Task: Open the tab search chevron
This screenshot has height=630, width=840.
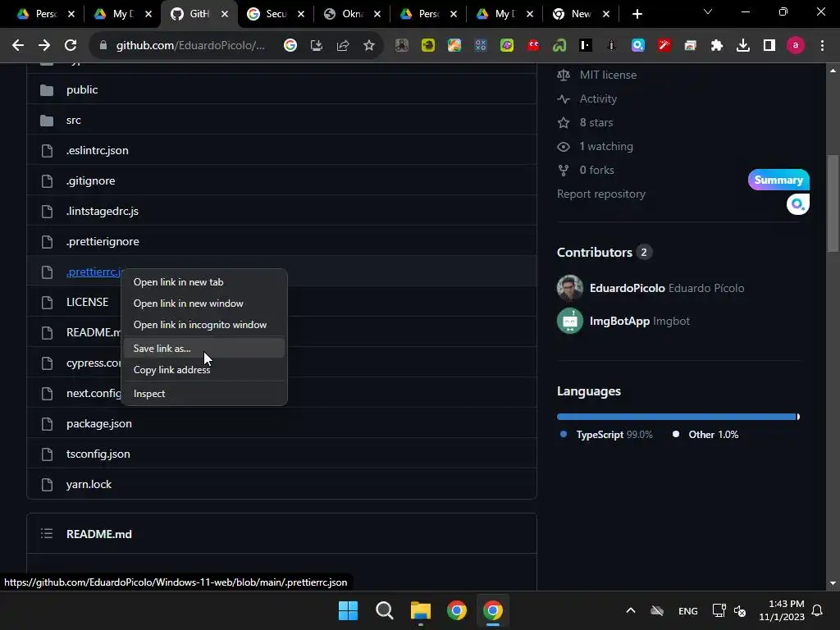Action: coord(708,11)
